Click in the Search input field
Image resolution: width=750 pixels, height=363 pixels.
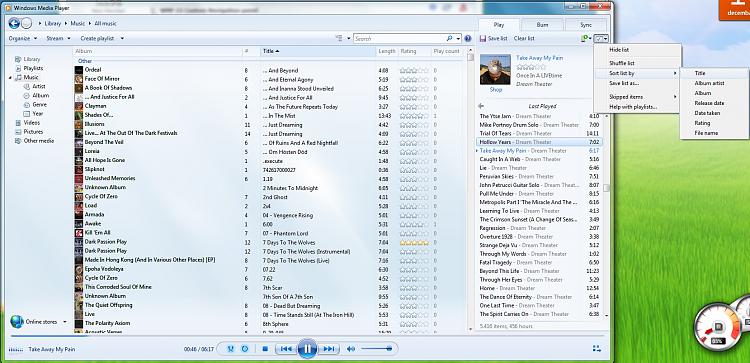point(399,39)
